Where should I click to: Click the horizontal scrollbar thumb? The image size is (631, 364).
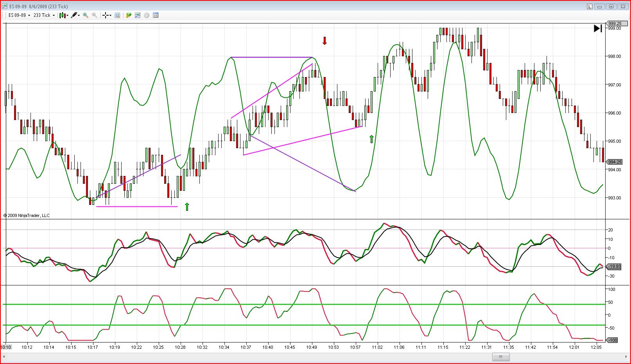[501, 357]
